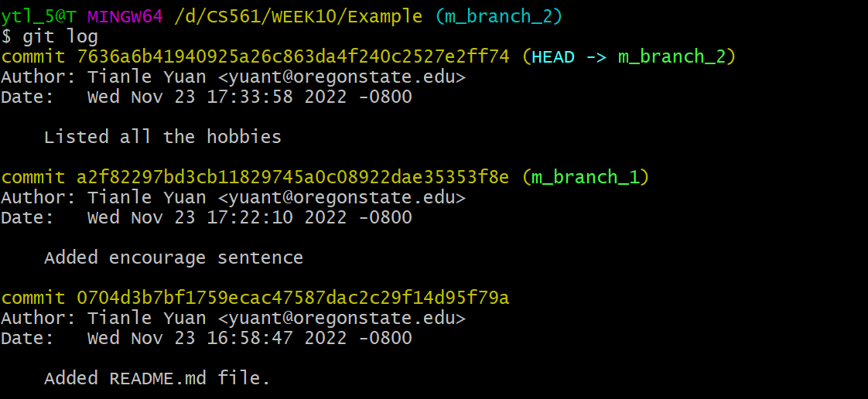Click the commit hash starting with 0704d3b7

click(293, 298)
